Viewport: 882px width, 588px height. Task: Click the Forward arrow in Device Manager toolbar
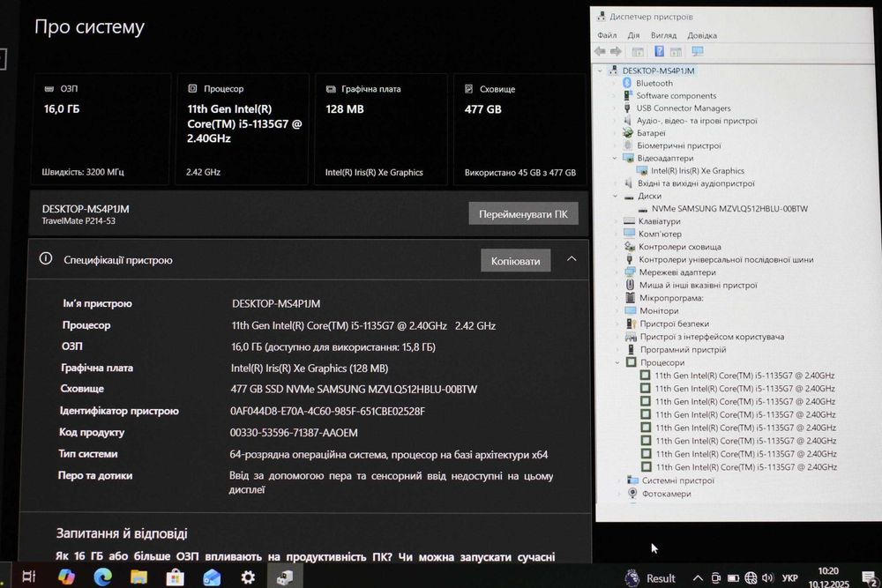click(616, 52)
